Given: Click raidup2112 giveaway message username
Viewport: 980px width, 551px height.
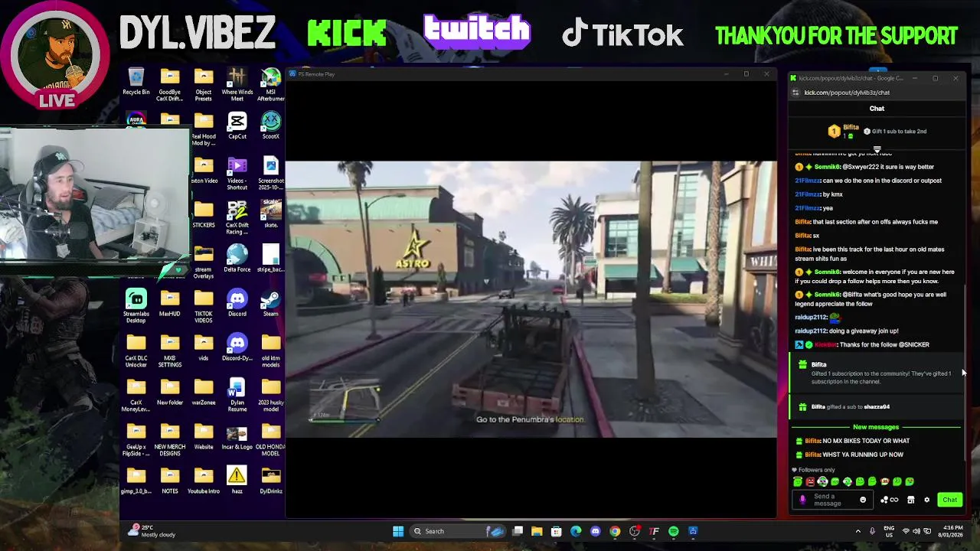Looking at the screenshot, I should pos(811,331).
